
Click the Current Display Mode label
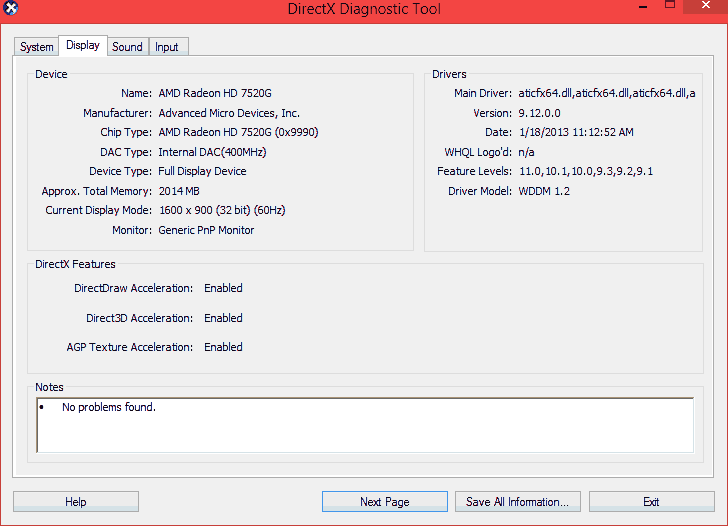click(98, 210)
